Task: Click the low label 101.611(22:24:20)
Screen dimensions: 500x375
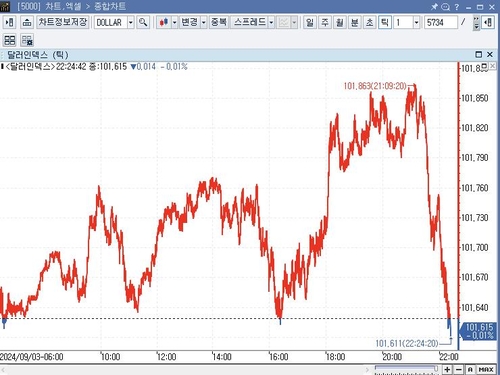Action: tap(407, 343)
